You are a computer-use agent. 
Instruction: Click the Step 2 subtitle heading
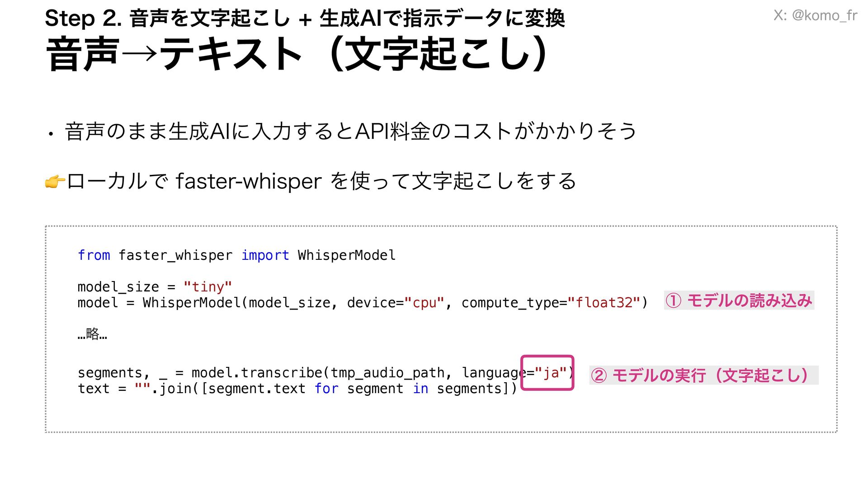(x=304, y=19)
